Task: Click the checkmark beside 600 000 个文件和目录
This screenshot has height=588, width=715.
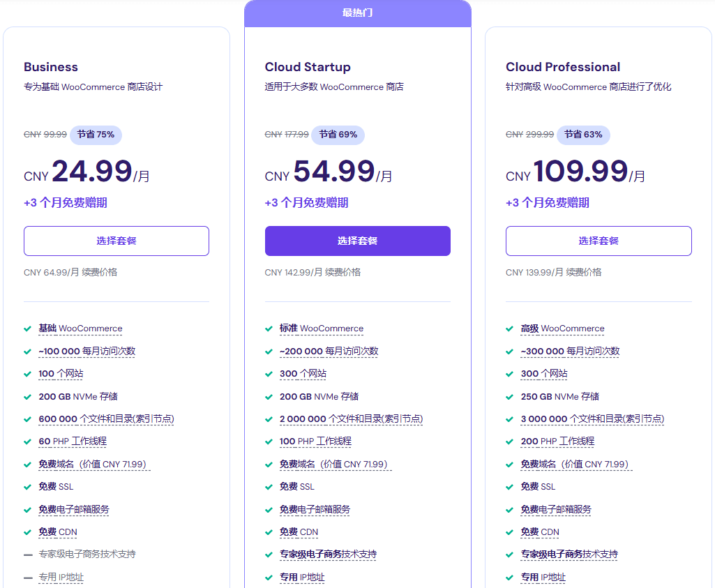Action: tap(28, 419)
